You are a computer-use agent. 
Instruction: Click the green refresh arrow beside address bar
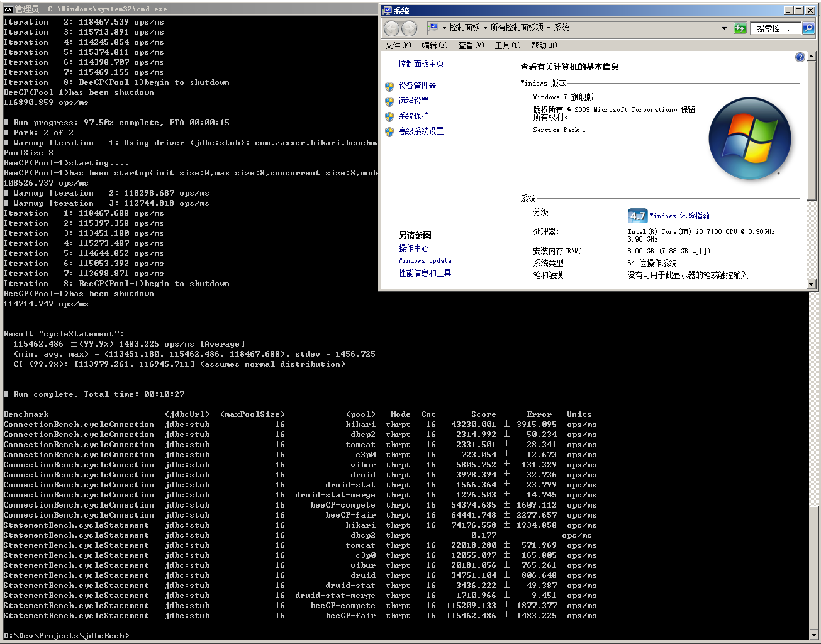tap(740, 28)
